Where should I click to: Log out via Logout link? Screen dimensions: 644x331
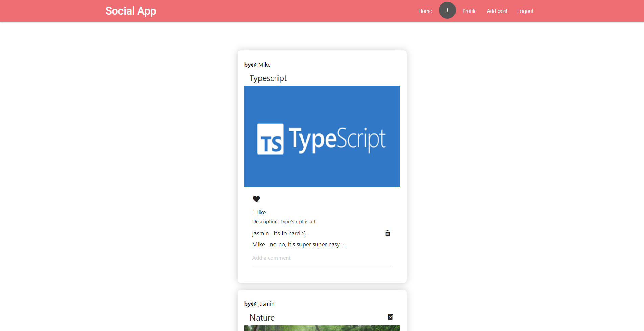coord(525,11)
